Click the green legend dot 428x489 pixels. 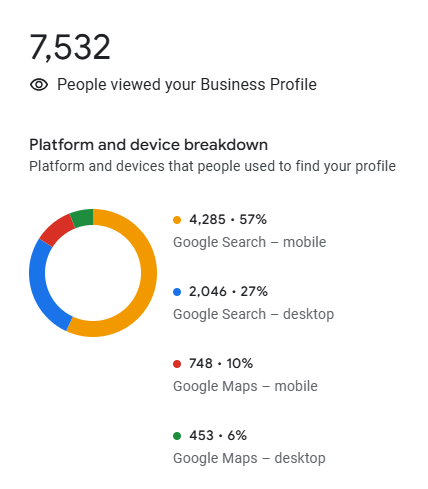click(x=177, y=436)
